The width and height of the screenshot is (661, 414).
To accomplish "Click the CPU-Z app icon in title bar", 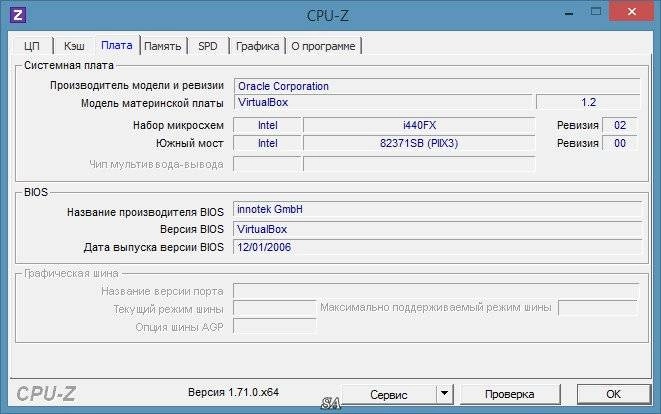I will (x=18, y=15).
